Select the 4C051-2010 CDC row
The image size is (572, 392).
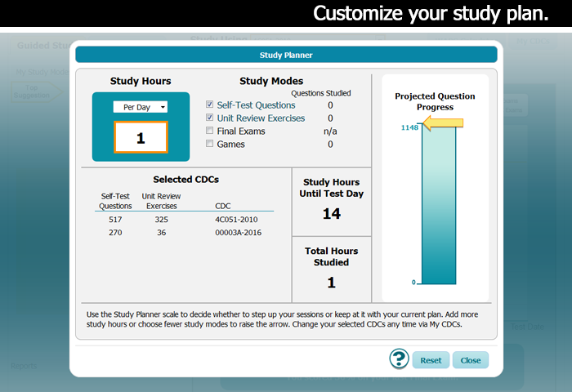pos(235,219)
